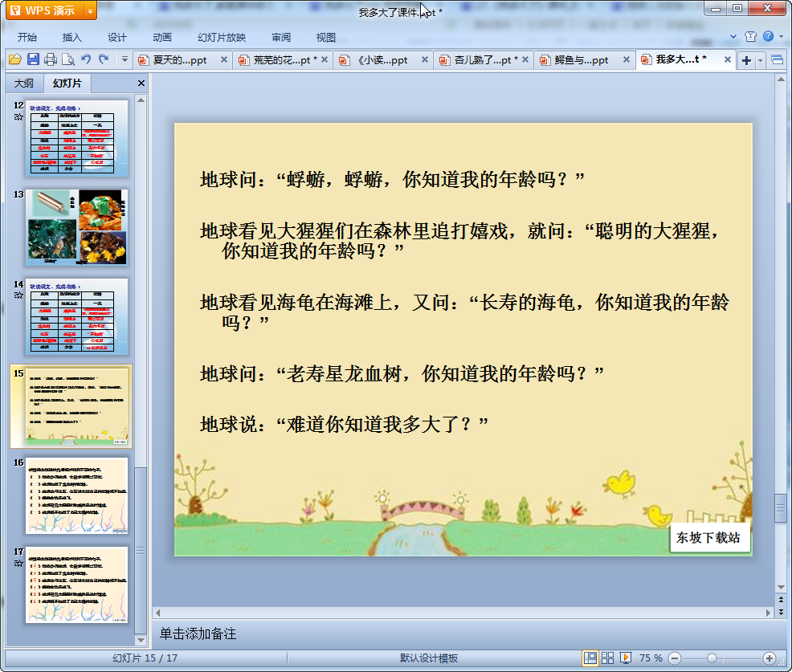The image size is (792, 672).
Task: Zoom in with plus button
Action: click(x=770, y=658)
